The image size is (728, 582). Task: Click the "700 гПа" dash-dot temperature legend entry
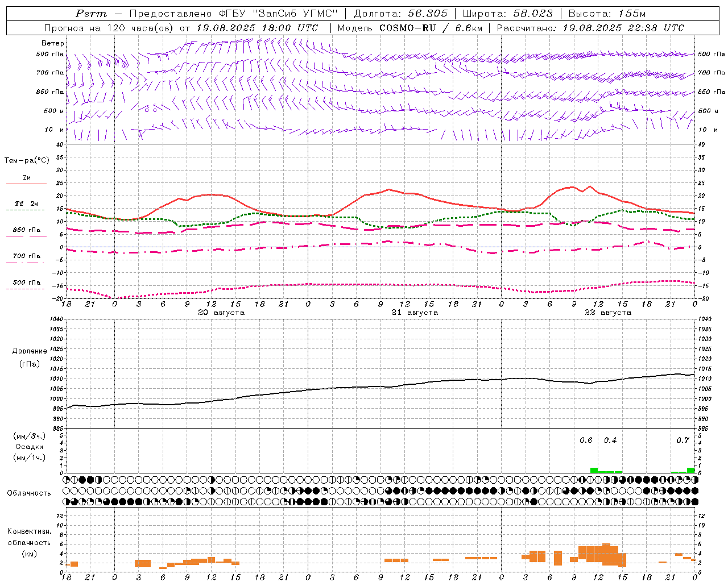[27, 256]
